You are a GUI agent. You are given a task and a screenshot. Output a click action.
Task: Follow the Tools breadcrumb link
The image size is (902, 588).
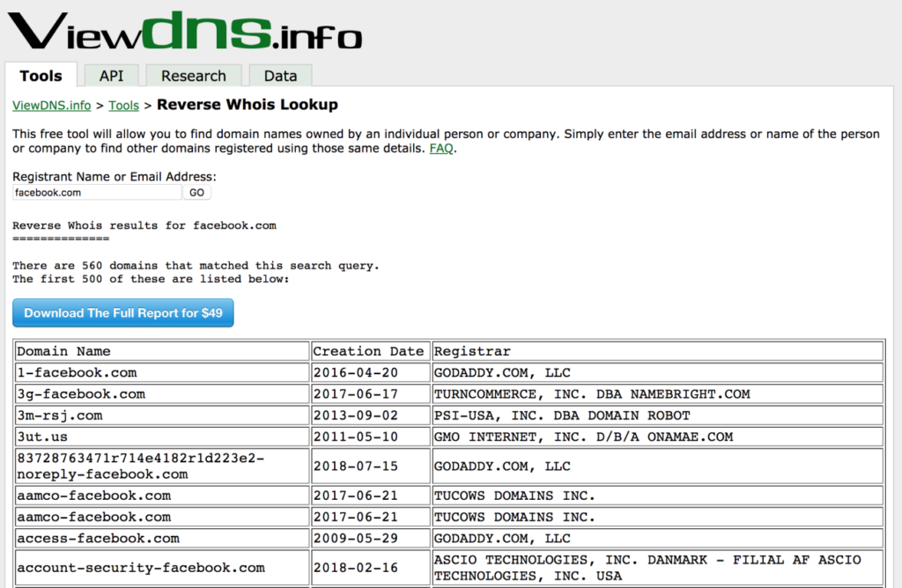pyautogui.click(x=123, y=106)
